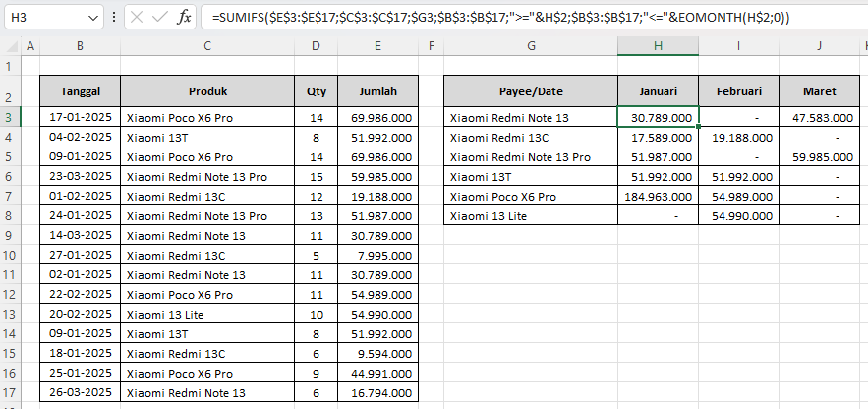Select Februari total 19.188.000 in column I

point(738,138)
